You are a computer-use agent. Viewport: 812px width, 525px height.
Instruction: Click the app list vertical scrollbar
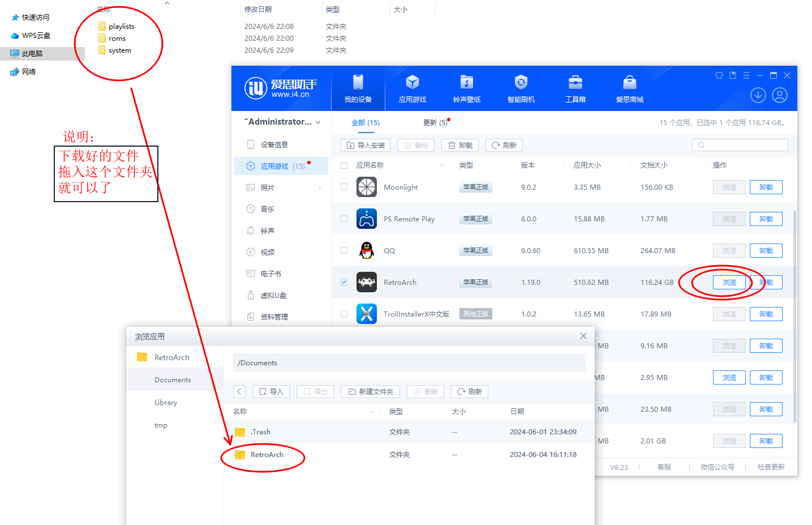[794, 317]
